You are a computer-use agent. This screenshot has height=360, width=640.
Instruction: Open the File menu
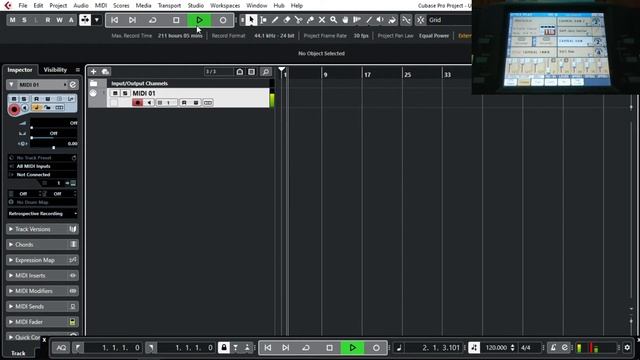(23, 6)
